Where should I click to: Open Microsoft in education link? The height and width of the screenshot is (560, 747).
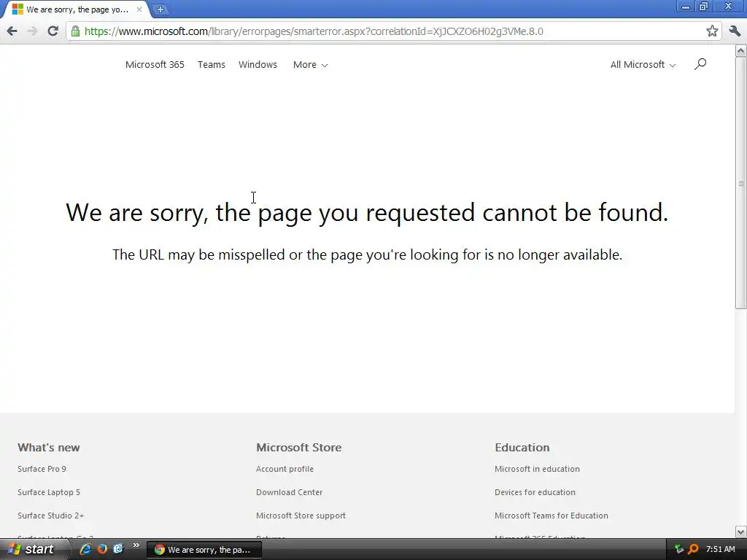[x=537, y=469]
